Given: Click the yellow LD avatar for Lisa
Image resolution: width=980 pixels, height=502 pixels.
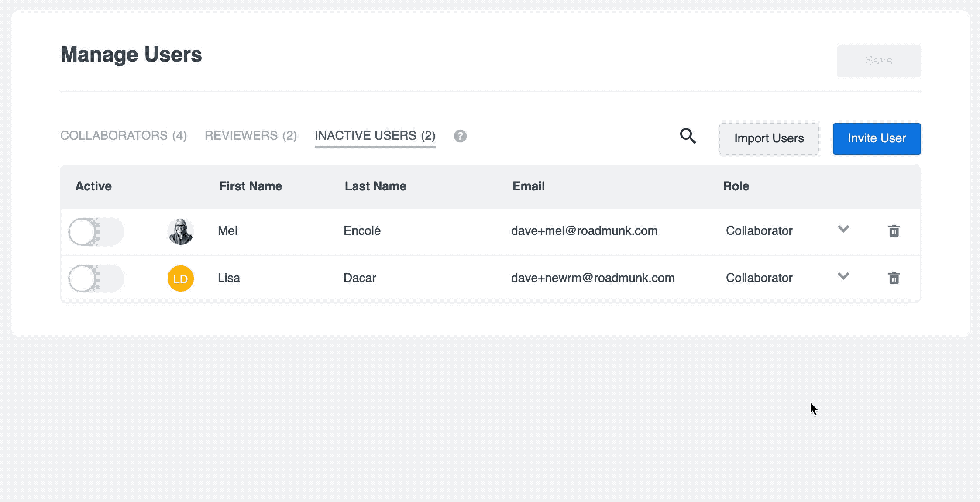Looking at the screenshot, I should [x=180, y=278].
